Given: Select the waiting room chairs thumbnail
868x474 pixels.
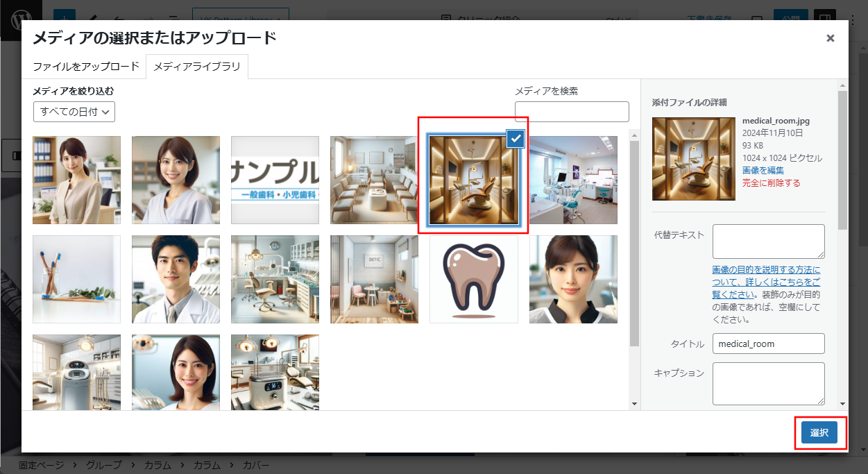Looking at the screenshot, I should (374, 180).
